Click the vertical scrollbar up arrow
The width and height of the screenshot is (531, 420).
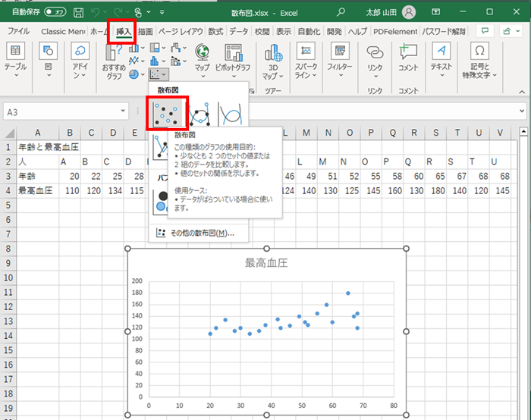pyautogui.click(x=524, y=131)
